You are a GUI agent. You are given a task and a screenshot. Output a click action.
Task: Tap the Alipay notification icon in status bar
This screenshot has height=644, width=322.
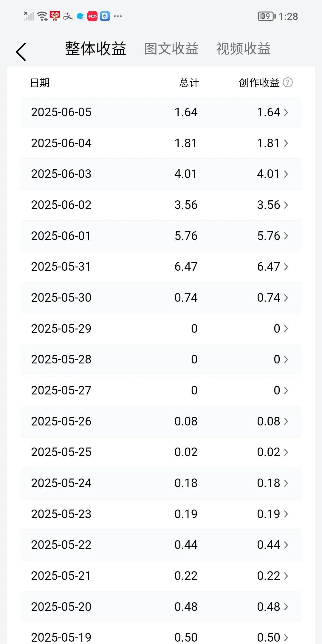coord(67,16)
